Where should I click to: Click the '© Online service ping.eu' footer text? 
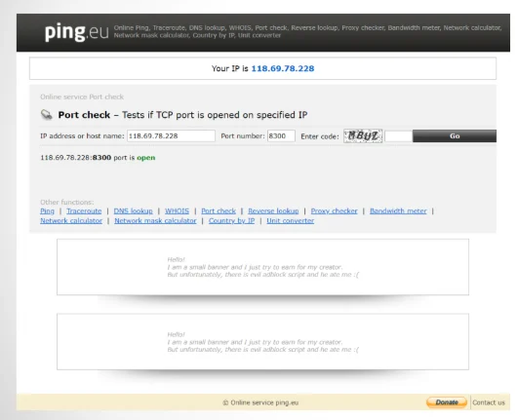tap(260, 402)
